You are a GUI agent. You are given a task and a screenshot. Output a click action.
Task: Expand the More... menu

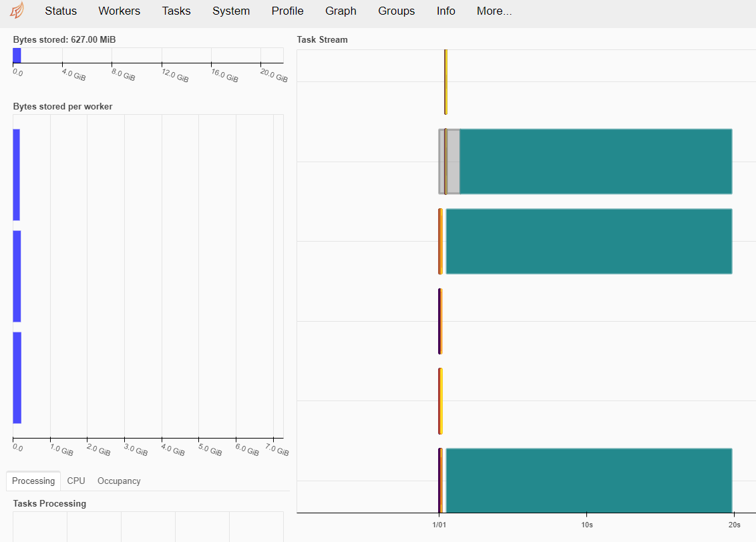pos(494,11)
